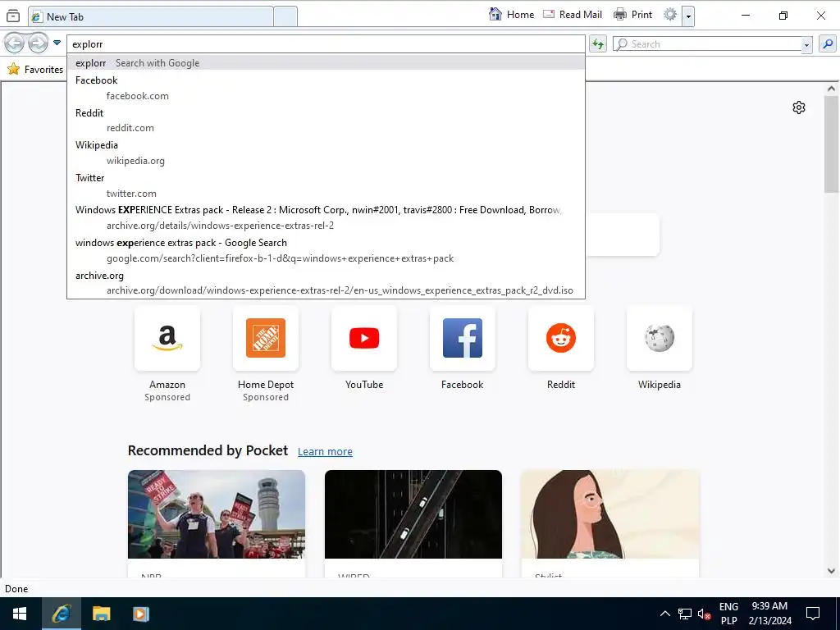Select the Reddit reddit.com suggestion

326,121
